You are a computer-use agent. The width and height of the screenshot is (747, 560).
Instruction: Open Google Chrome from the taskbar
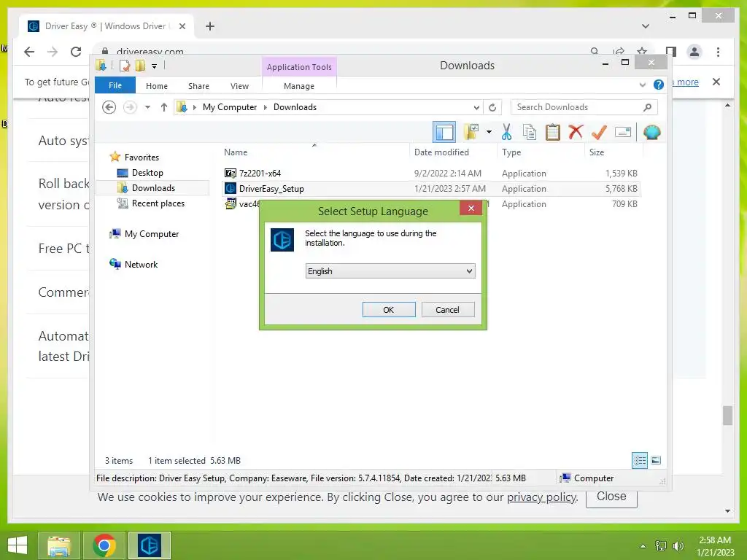[104, 545]
